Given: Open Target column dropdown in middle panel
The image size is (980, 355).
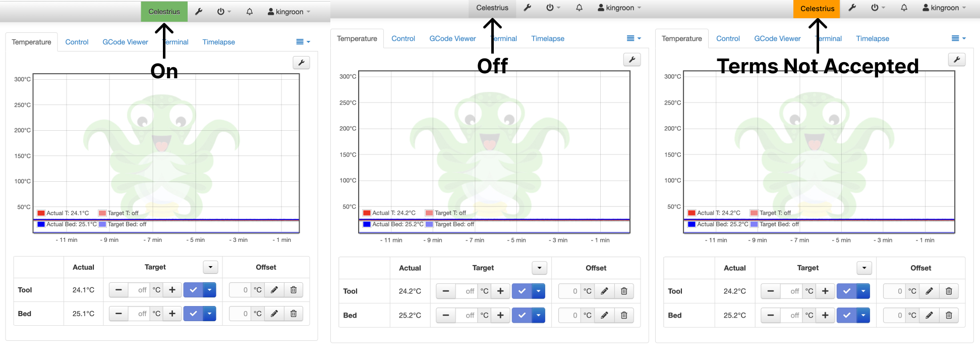Looking at the screenshot, I should [540, 268].
